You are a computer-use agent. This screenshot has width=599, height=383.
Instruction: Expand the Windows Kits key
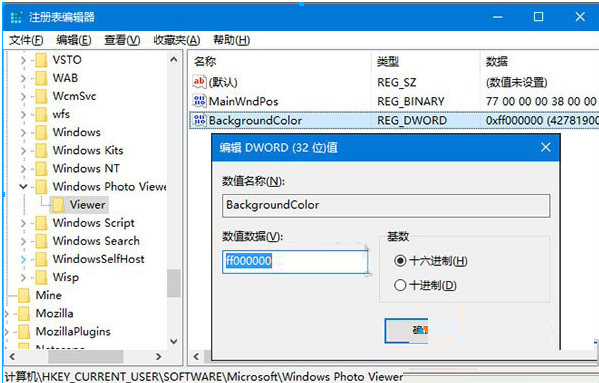coord(23,151)
